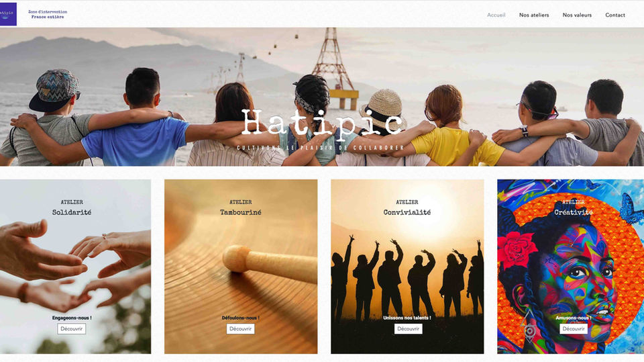The width and height of the screenshot is (644, 362).
Task: Click Découvrir under Atelier Tambouriné
Action: pos(240,328)
